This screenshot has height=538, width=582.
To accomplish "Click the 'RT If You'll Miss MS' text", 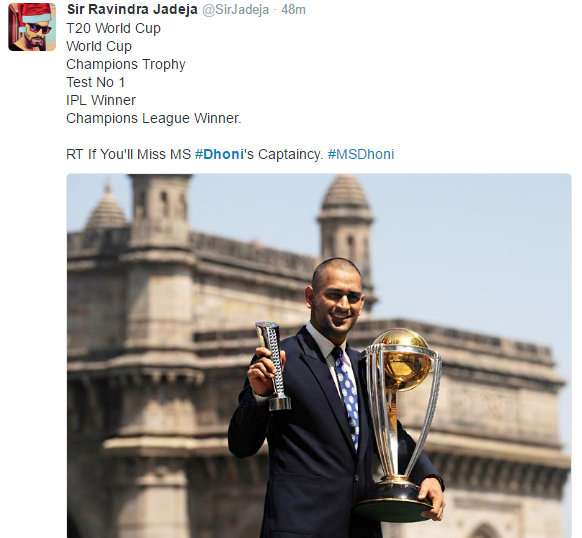I will 128,154.
